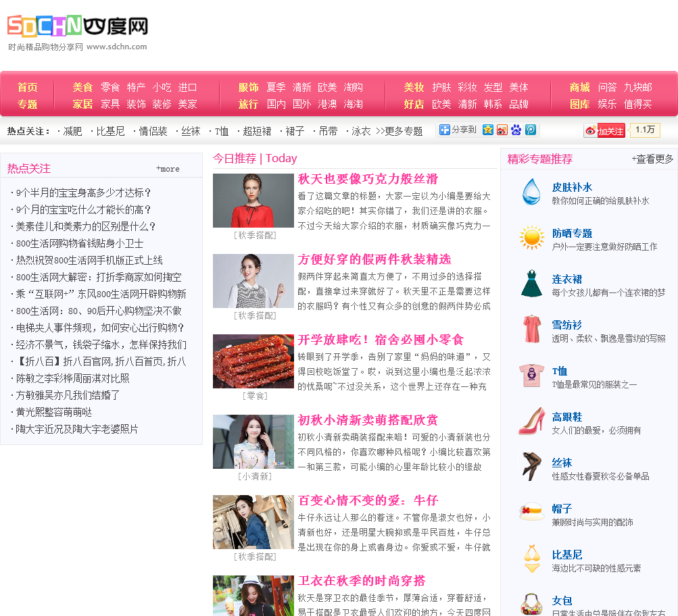Open the handbag 女包 icon
Viewport: 678px width, 616px height.
(x=531, y=604)
